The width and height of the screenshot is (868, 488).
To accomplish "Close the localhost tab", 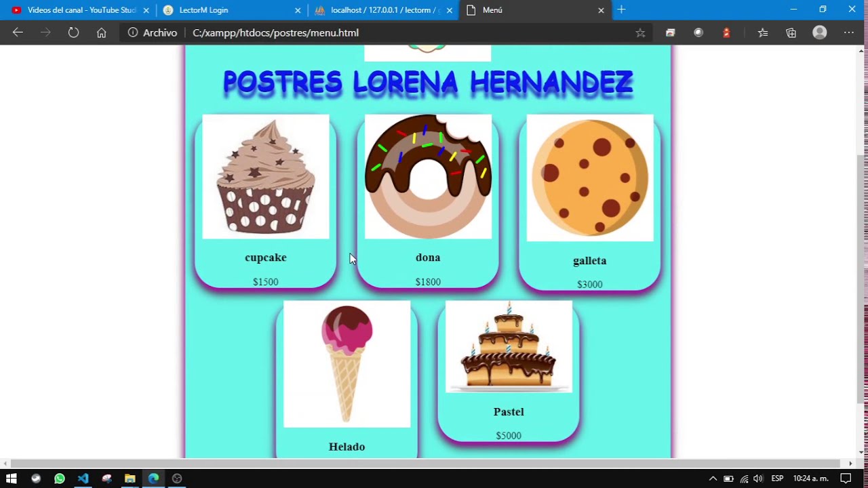I will coord(449,10).
